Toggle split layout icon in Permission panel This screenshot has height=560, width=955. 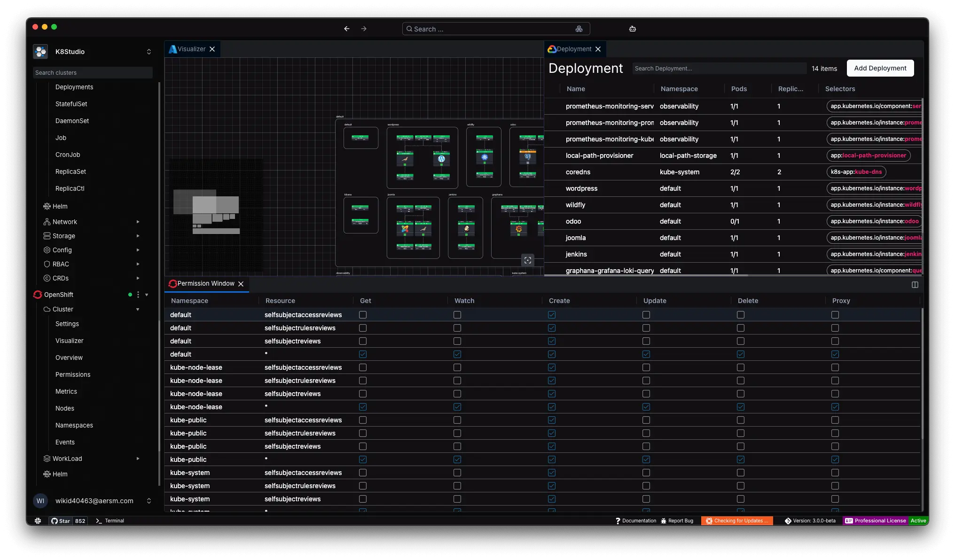(x=915, y=285)
